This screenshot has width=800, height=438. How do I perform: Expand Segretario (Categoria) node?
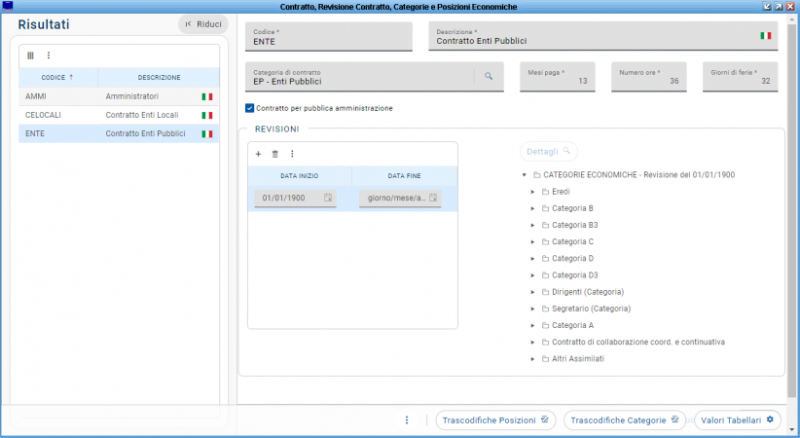pos(532,309)
